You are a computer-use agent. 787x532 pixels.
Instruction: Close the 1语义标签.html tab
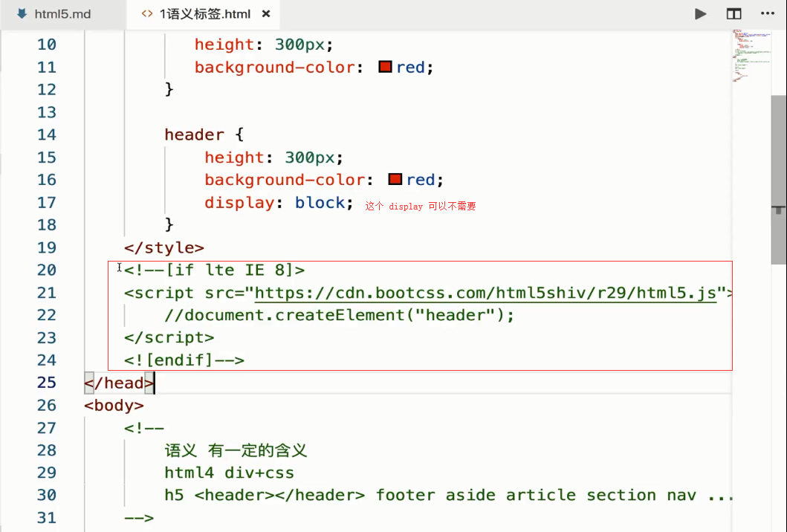coord(266,14)
